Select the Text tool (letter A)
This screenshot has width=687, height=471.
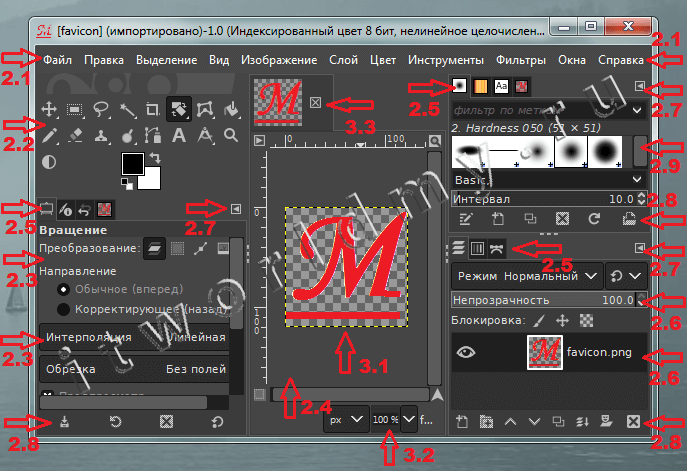click(179, 136)
